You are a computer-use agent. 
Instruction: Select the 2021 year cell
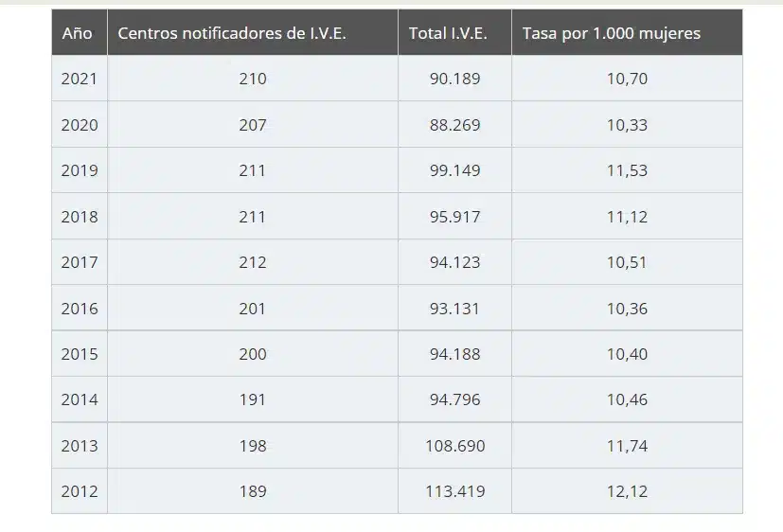pos(80,79)
